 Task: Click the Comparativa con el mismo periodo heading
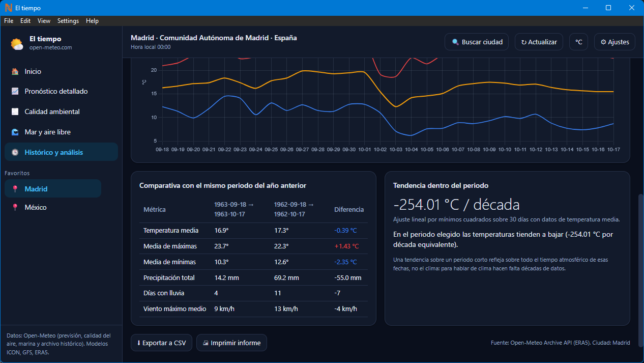click(223, 186)
